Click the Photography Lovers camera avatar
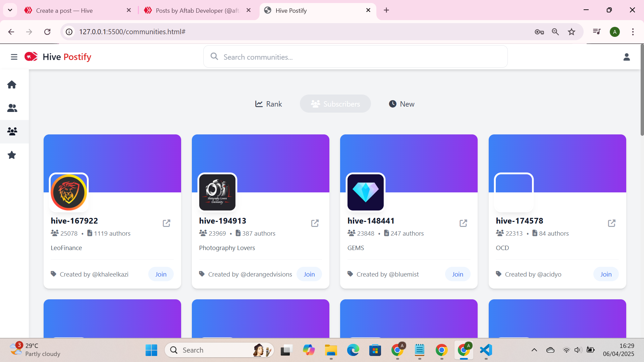The height and width of the screenshot is (362, 644). [217, 192]
